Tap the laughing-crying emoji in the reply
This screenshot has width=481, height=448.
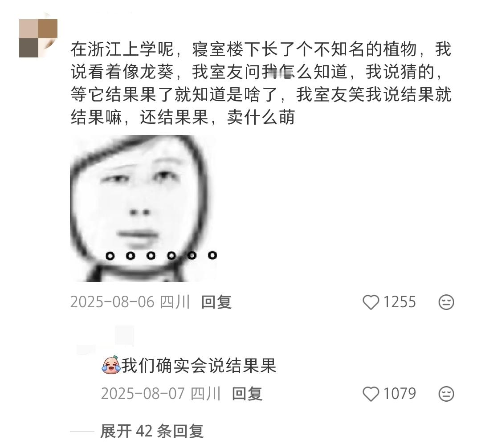click(x=111, y=365)
